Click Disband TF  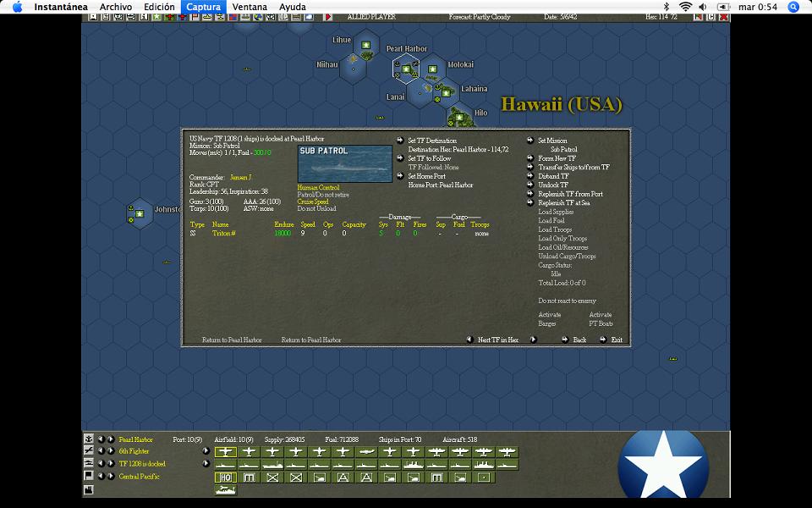pos(553,176)
